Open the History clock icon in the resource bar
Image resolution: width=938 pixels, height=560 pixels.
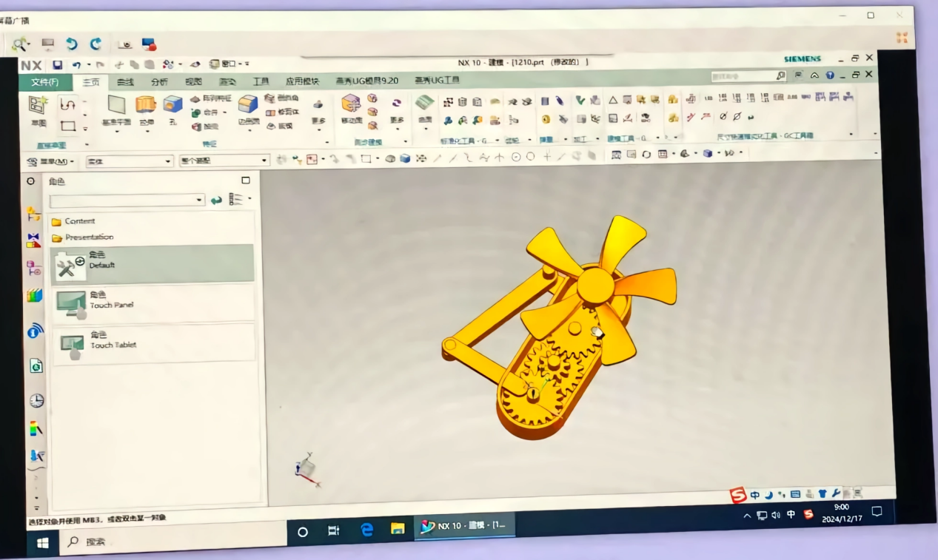tap(36, 400)
